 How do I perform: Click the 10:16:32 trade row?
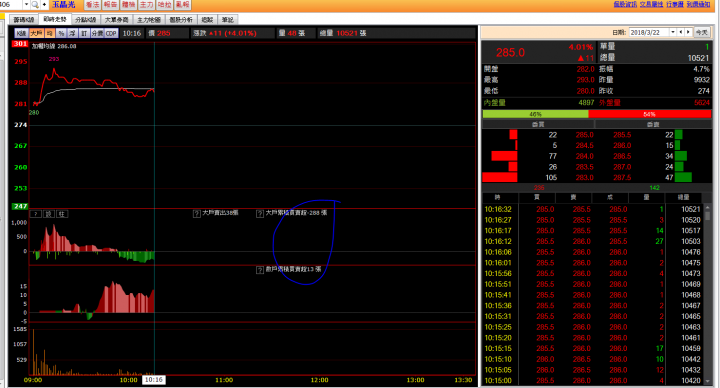click(x=592, y=209)
